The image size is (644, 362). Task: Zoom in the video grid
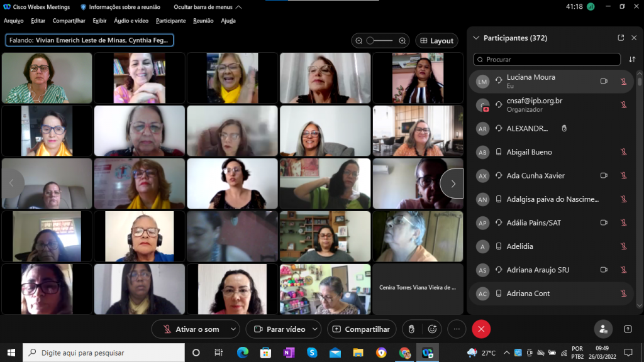pos(402,41)
